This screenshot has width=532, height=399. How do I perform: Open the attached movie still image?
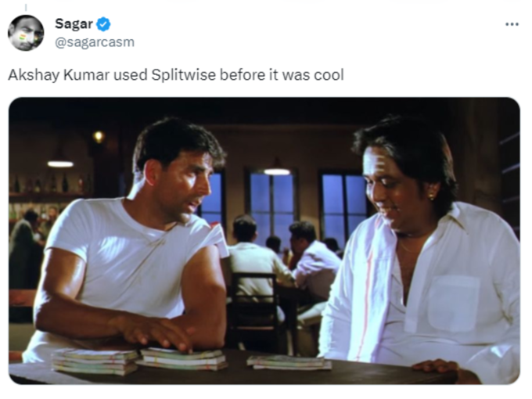tap(264, 240)
